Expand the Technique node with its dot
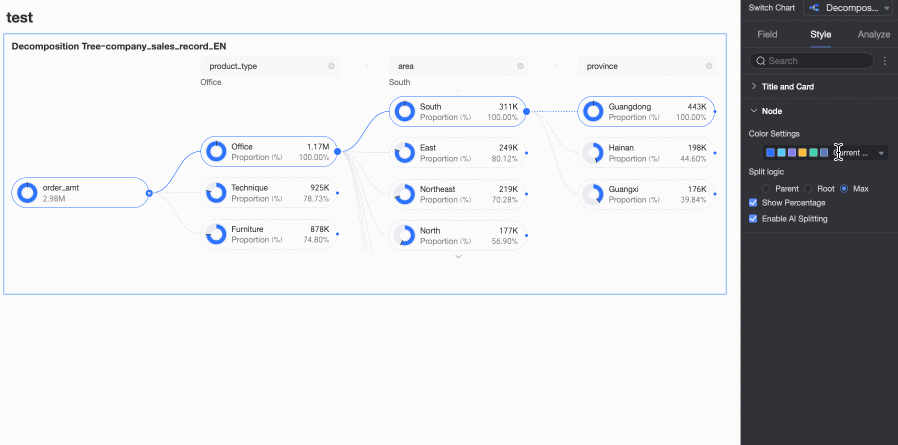 (x=337, y=193)
